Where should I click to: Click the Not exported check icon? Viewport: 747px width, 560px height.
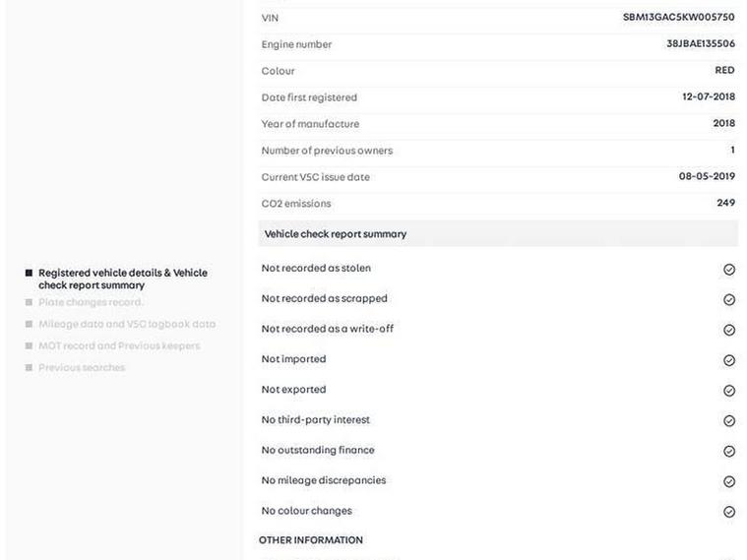click(x=729, y=391)
